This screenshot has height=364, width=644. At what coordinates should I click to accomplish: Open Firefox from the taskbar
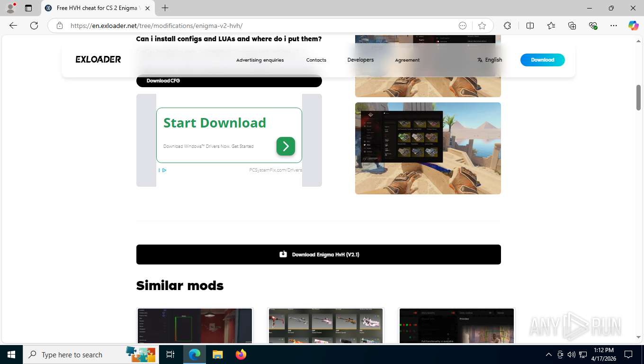pos(241,355)
